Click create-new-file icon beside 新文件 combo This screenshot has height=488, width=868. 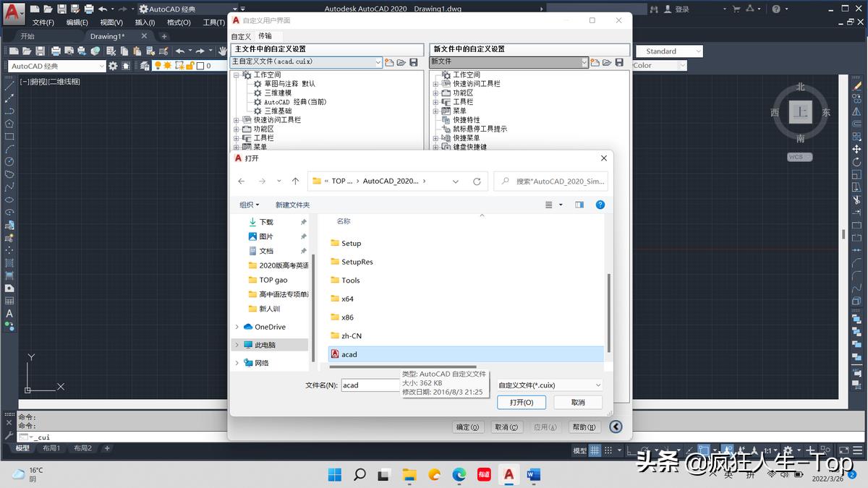point(595,63)
